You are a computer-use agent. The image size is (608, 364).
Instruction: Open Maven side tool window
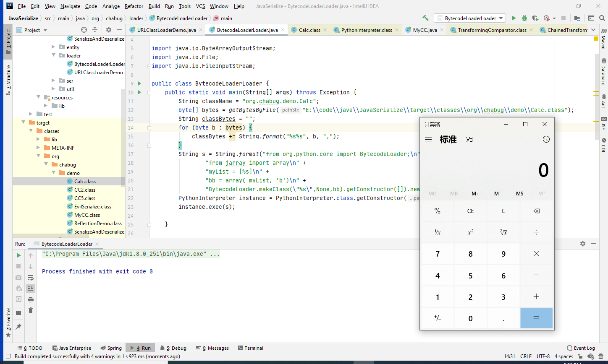coord(603,40)
